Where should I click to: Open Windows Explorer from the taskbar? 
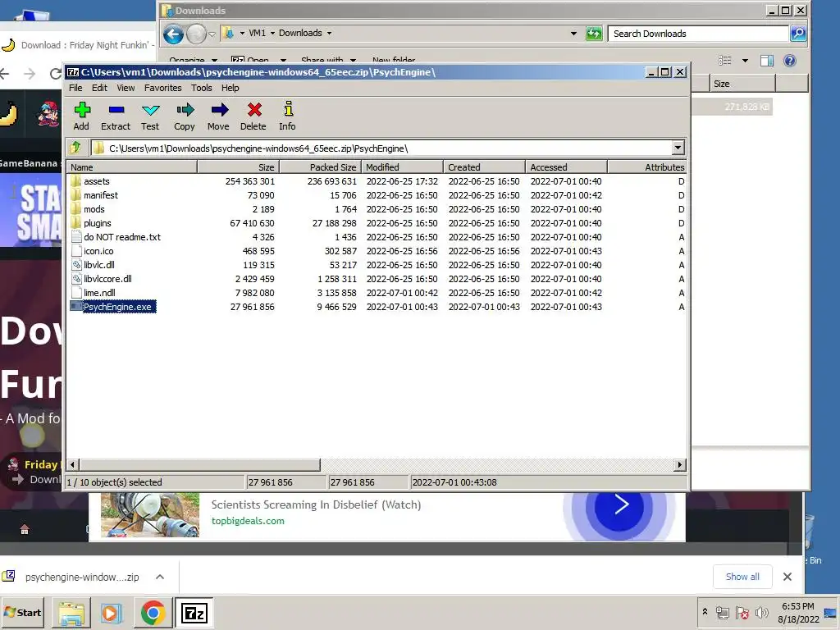pyautogui.click(x=71, y=613)
